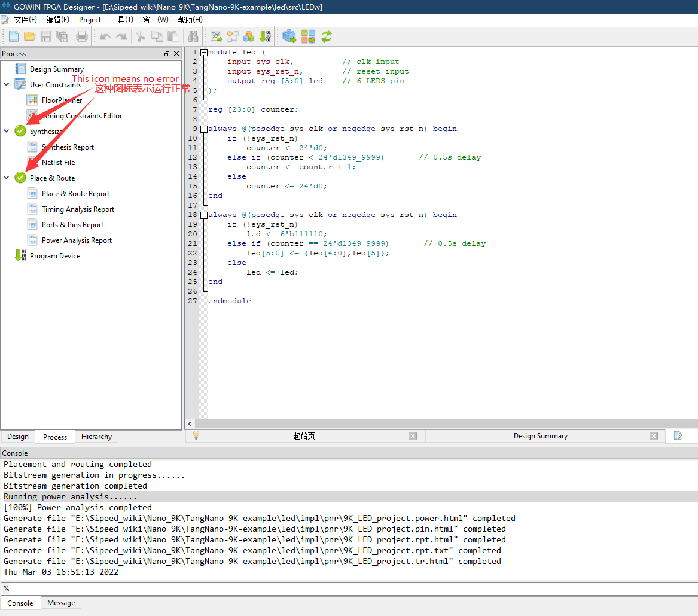Open the 文件(F) menu

click(x=25, y=20)
